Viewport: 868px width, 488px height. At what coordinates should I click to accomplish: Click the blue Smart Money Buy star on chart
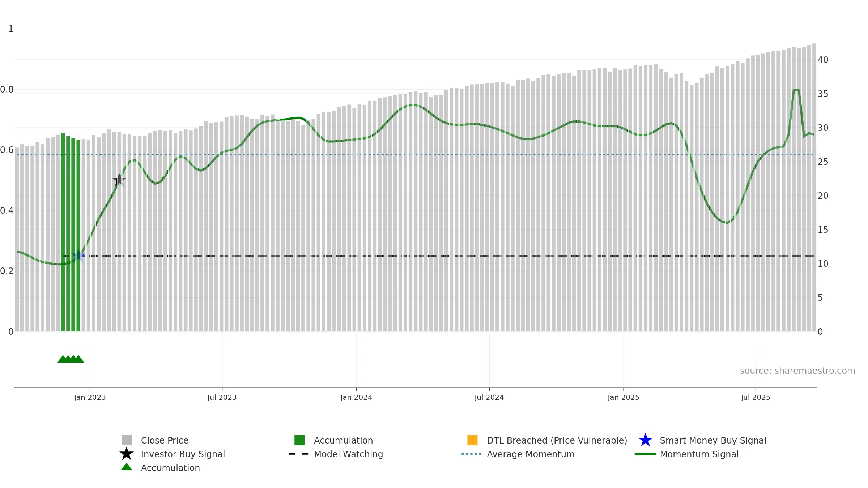click(78, 256)
